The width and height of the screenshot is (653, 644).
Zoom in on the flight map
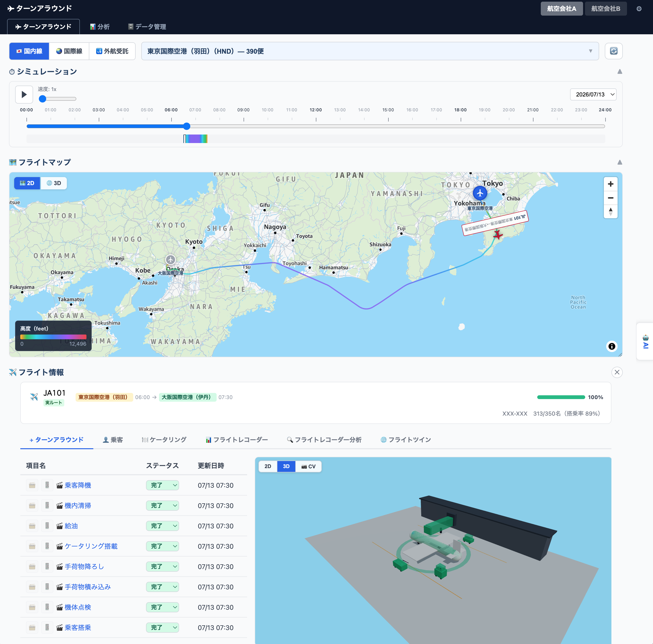(610, 184)
